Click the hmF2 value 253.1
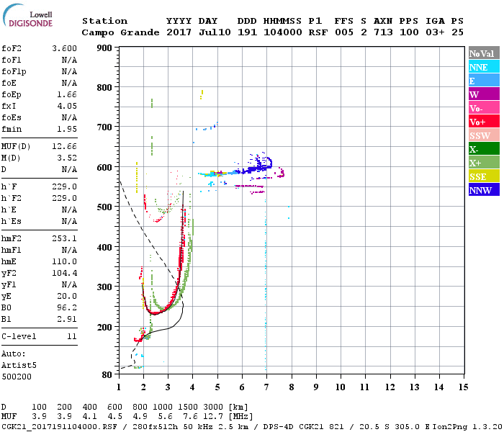 65,238
